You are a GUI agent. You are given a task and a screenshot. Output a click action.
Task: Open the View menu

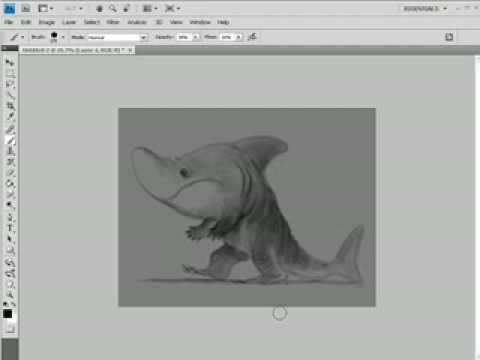pos(176,22)
